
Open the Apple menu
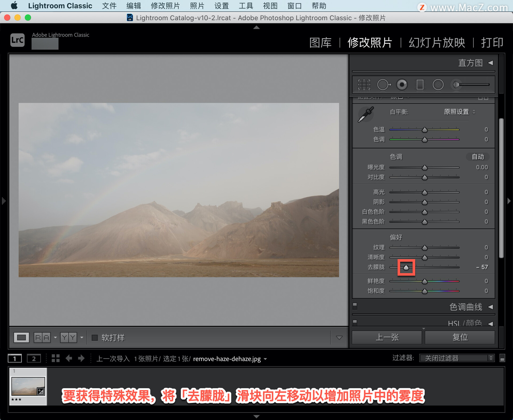click(x=14, y=6)
